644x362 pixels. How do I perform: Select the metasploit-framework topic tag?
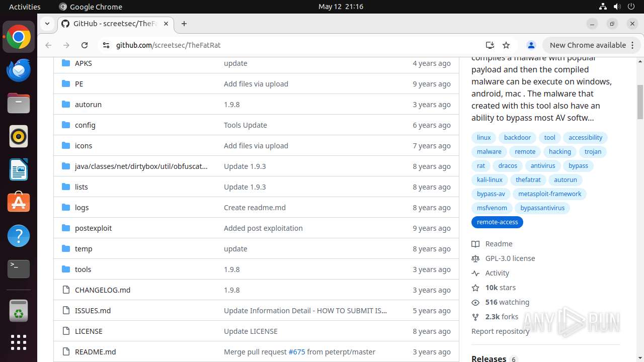click(549, 194)
